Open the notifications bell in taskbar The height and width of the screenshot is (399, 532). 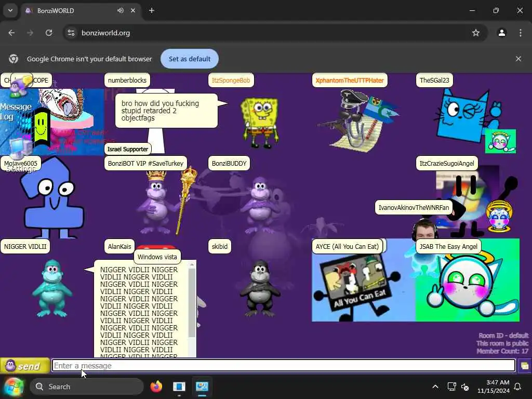coord(518,387)
